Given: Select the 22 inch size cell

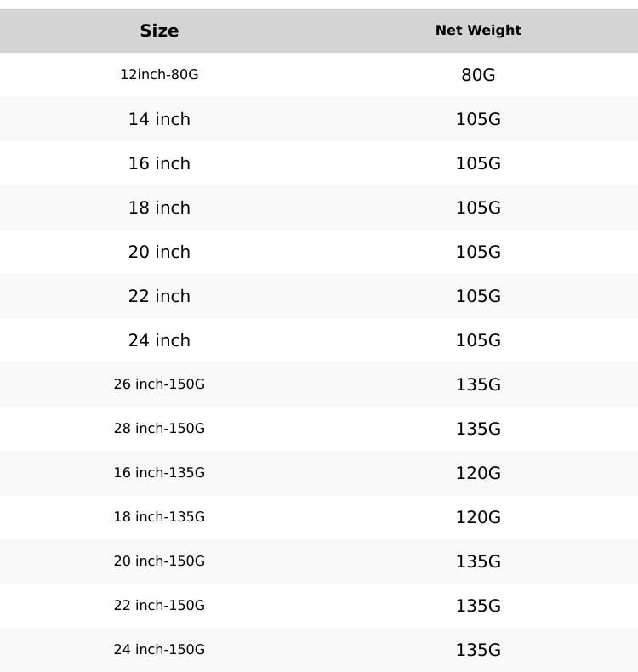Looking at the screenshot, I should 159,296.
